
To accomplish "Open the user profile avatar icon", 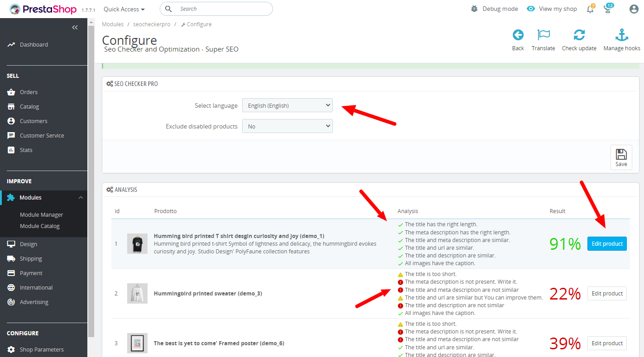I will pyautogui.click(x=634, y=9).
